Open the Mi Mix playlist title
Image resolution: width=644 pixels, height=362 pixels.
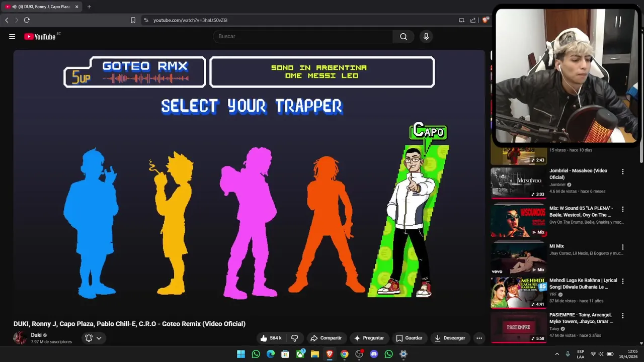[x=556, y=246]
